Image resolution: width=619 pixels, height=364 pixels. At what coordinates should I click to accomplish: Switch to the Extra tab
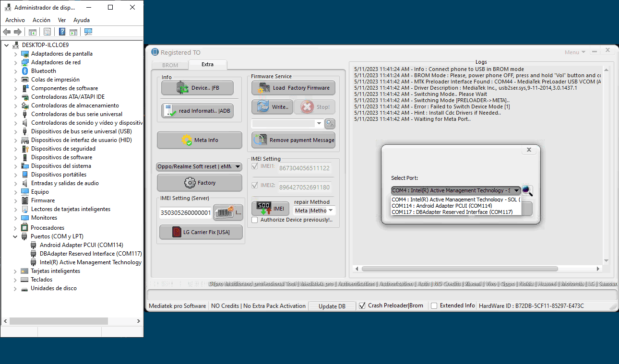[207, 64]
